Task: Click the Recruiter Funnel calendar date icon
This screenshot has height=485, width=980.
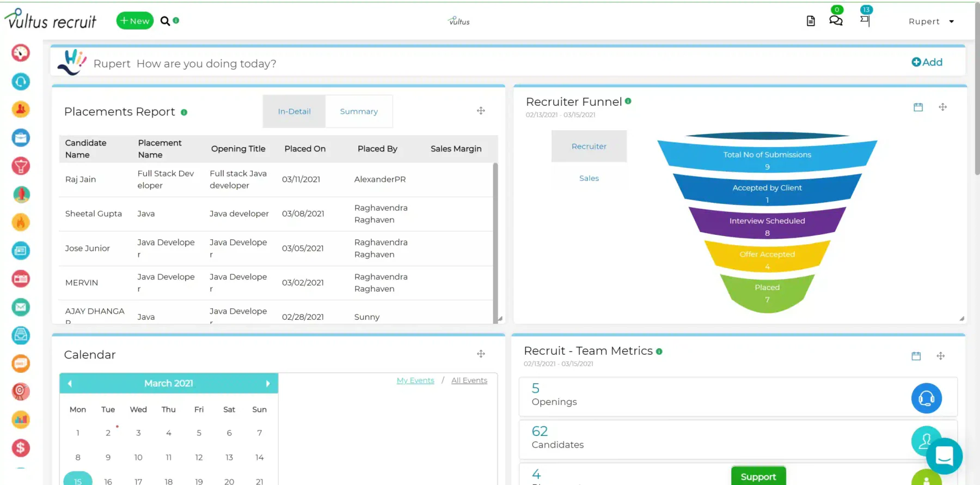Action: click(918, 107)
